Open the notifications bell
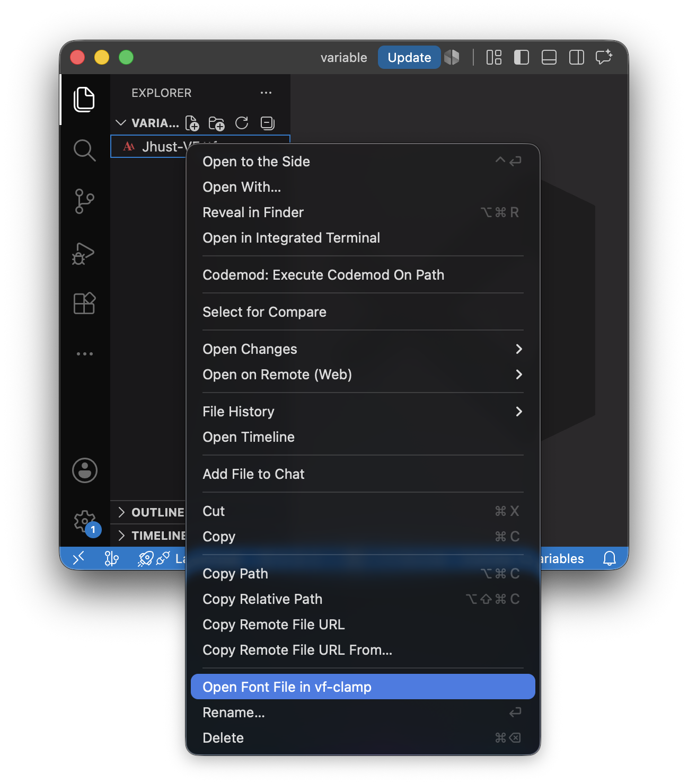Viewport: 688px width, 784px height. (610, 558)
